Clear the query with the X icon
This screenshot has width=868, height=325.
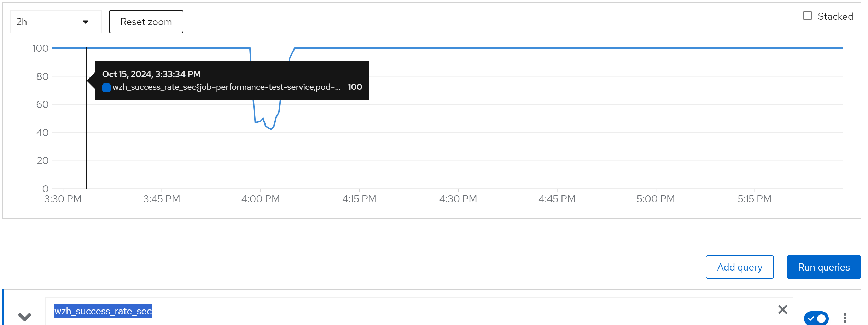(782, 310)
